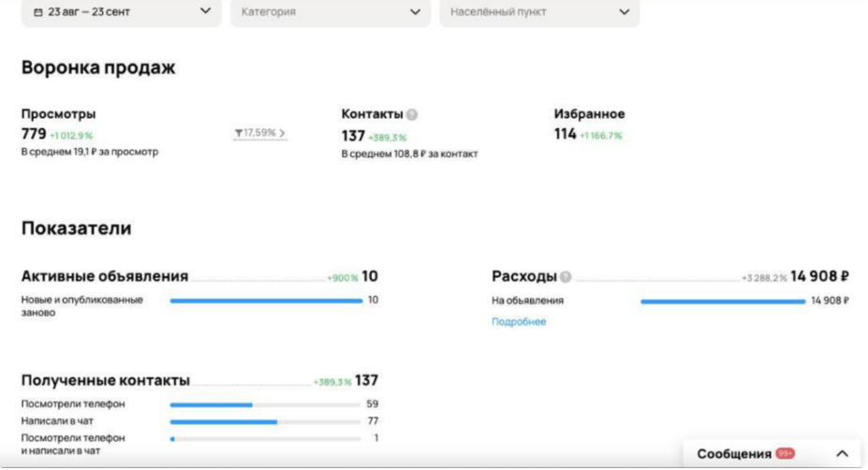This screenshot has height=470, width=868.
Task: Click the chevron of the date range dropdown
Action: (x=205, y=11)
